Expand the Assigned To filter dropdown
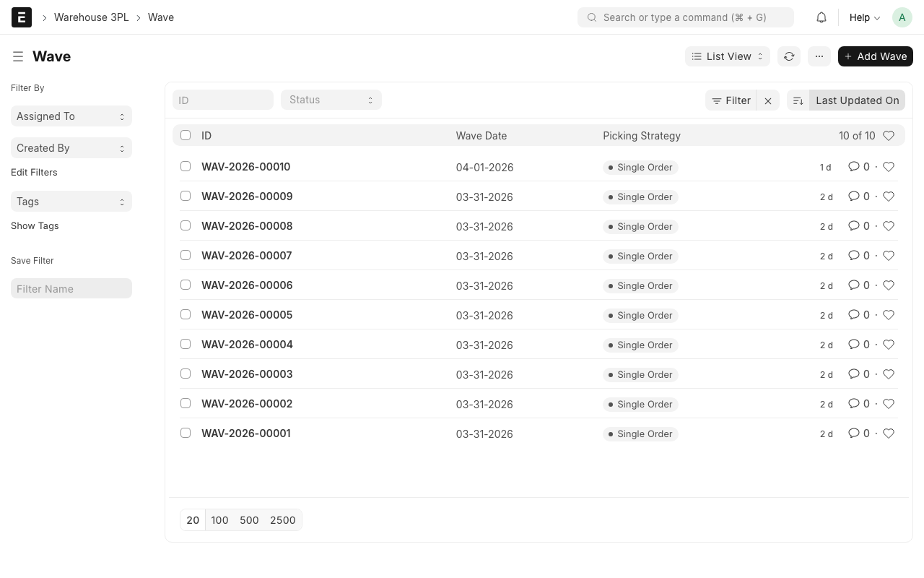Viewport: 924px width, 578px height. pyautogui.click(x=71, y=116)
